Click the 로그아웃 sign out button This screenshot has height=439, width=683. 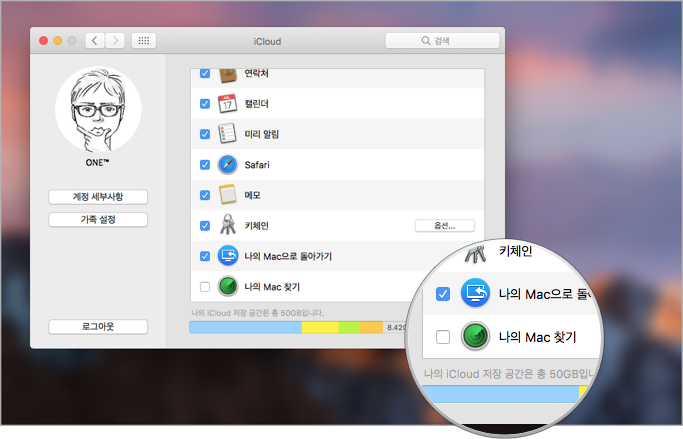click(98, 327)
